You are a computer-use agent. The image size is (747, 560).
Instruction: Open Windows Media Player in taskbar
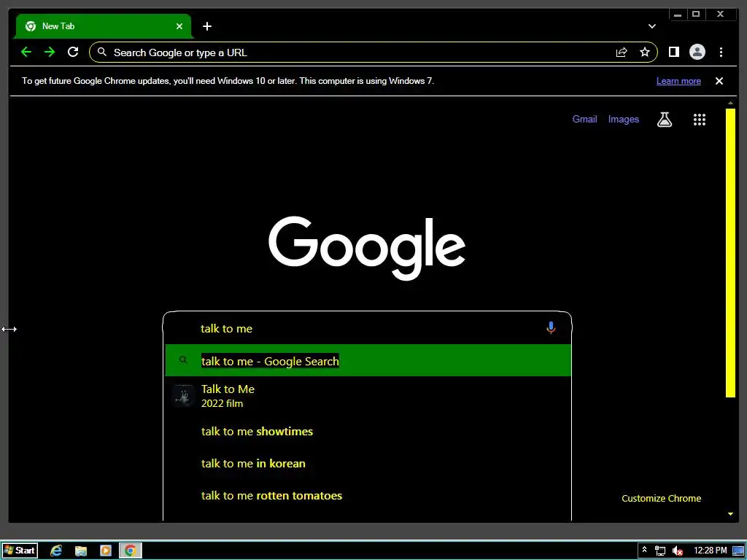106,551
